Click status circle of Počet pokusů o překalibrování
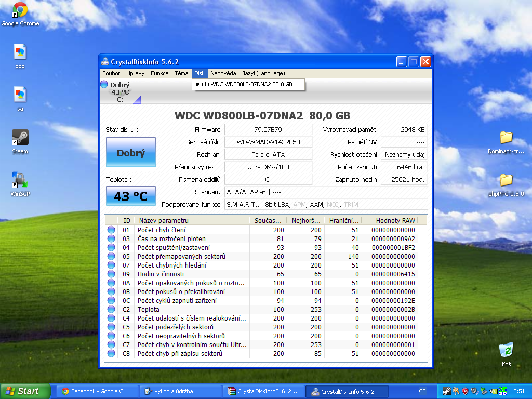Image resolution: width=532 pixels, height=399 pixels. (x=111, y=291)
